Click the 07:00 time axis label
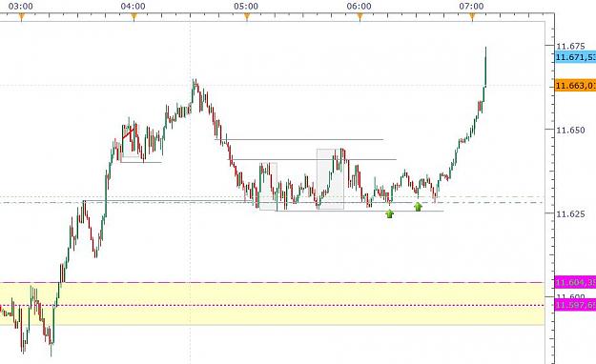Screen dimensions: 596x364 tap(471, 6)
